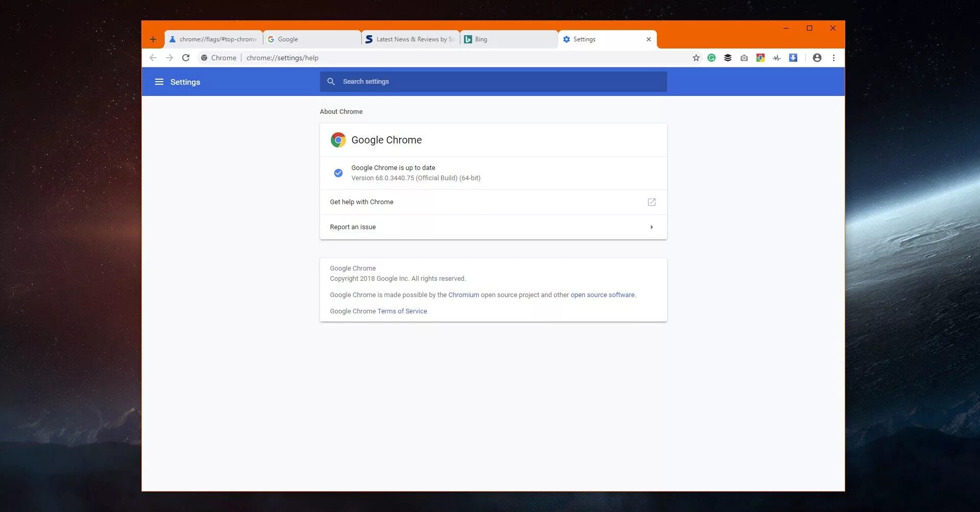The width and height of the screenshot is (980, 512).
Task: Close the Settings tab
Action: pyautogui.click(x=649, y=39)
